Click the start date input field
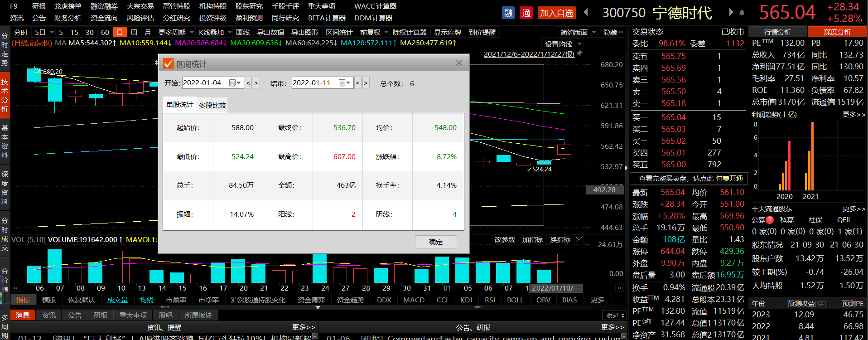The image size is (868, 340). tap(205, 83)
